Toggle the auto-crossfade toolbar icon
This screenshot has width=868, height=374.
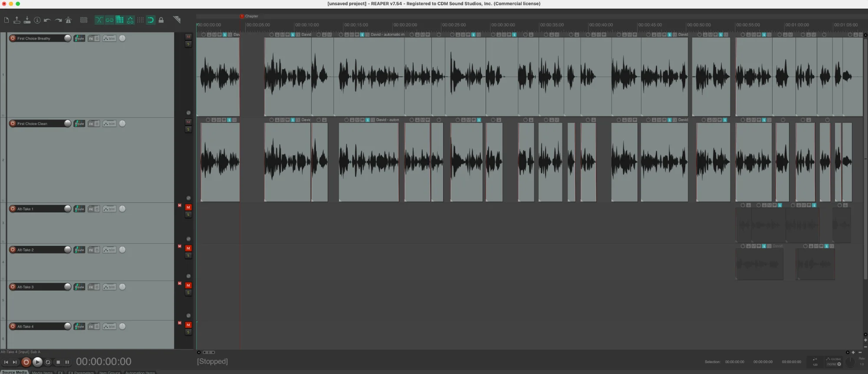99,20
